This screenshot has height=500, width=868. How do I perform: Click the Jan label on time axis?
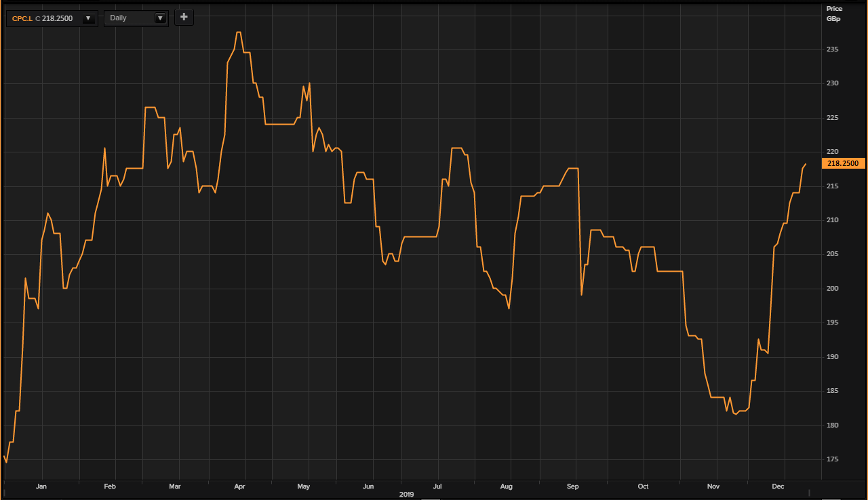[41, 486]
